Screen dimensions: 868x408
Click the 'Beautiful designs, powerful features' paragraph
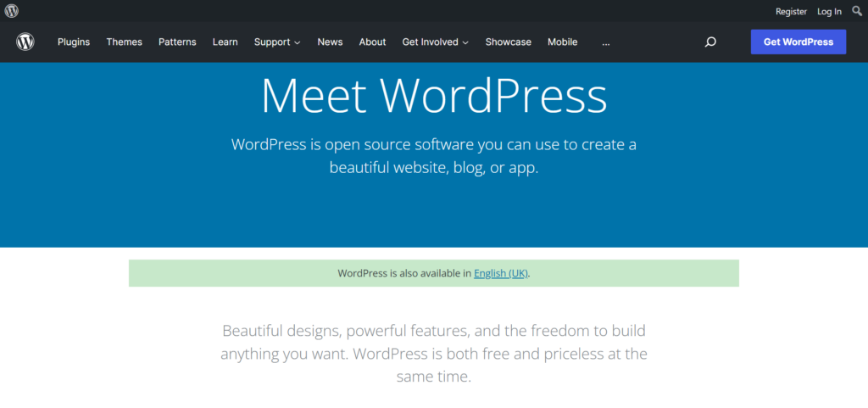click(434, 355)
